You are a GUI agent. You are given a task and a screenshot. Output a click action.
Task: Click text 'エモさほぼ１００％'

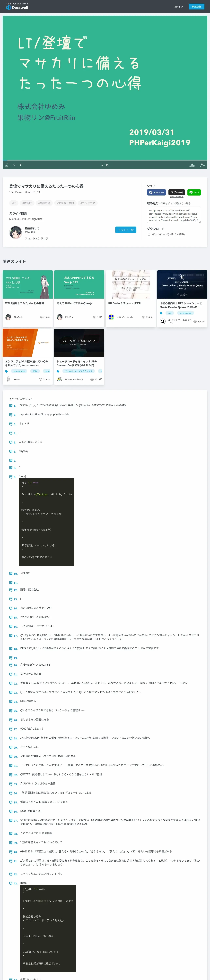30,442
